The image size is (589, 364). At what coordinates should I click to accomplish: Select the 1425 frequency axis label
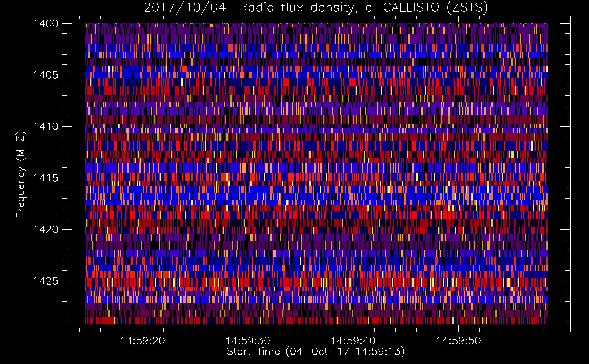pyautogui.click(x=46, y=281)
